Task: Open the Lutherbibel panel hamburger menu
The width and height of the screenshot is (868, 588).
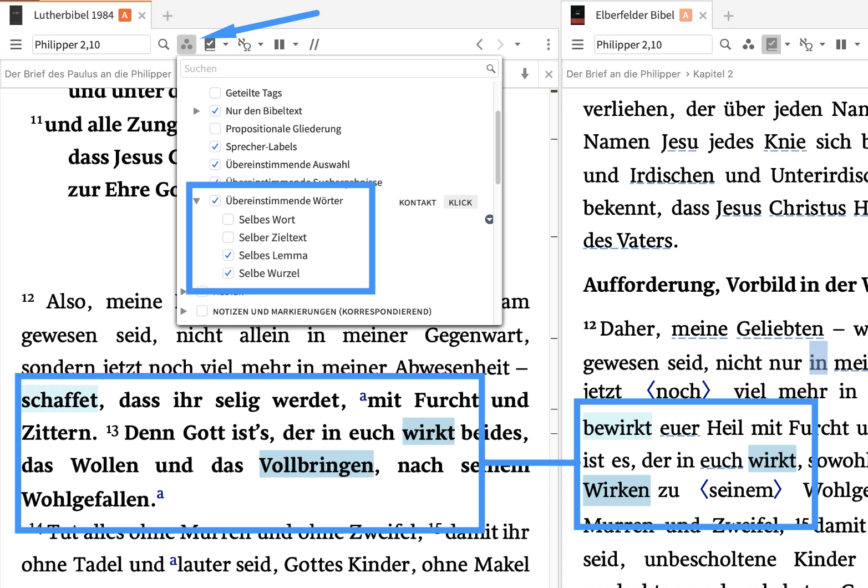Action: 16,44
